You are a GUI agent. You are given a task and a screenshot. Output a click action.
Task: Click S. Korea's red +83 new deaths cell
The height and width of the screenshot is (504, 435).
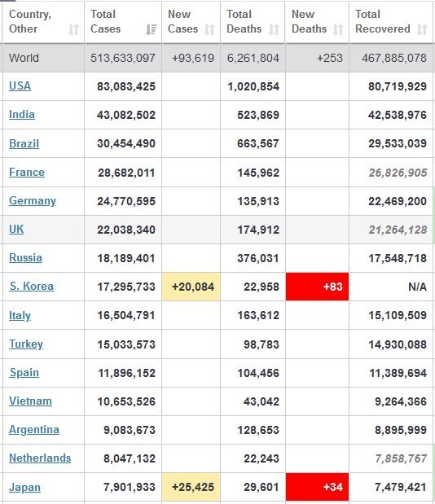(317, 287)
